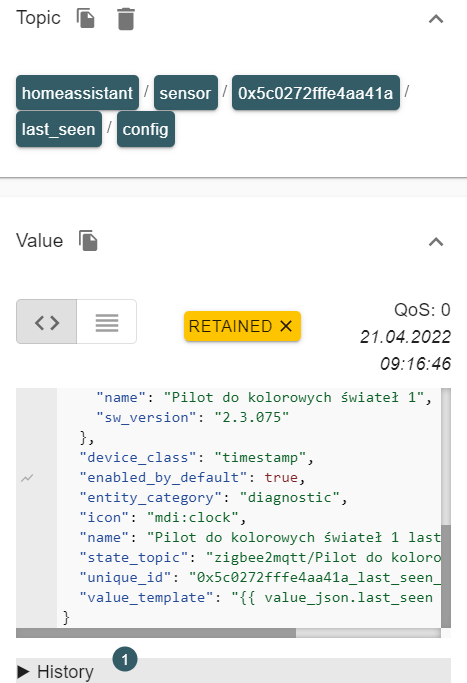Expand the History section
This screenshot has height=683, width=467.
(55, 671)
